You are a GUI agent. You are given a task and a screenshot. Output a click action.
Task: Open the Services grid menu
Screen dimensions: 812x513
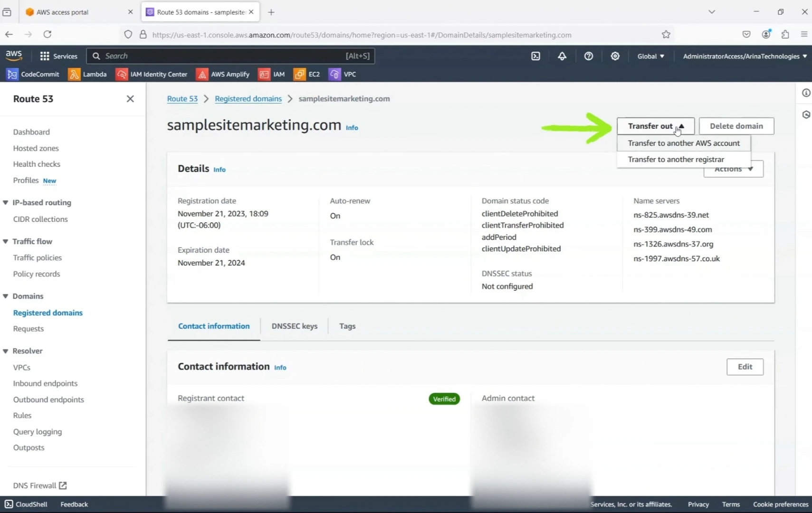[x=58, y=56]
